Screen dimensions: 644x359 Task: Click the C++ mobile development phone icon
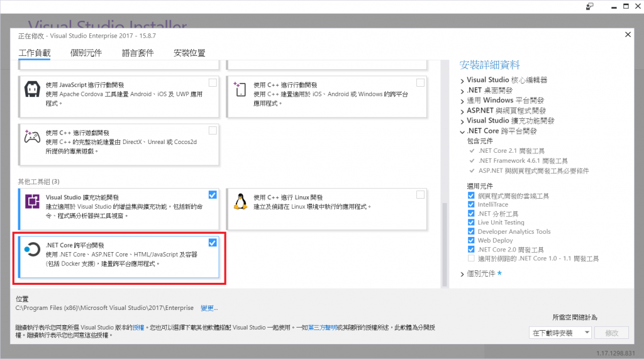[240, 89]
